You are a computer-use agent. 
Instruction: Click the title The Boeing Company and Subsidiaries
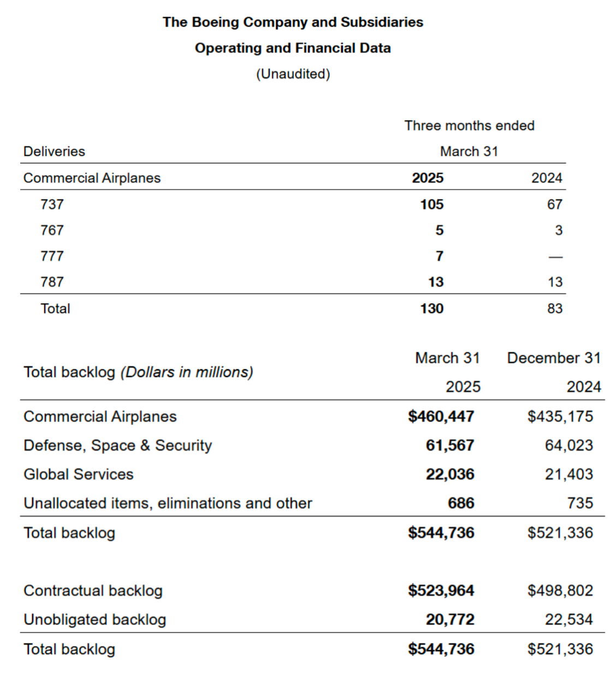point(293,22)
